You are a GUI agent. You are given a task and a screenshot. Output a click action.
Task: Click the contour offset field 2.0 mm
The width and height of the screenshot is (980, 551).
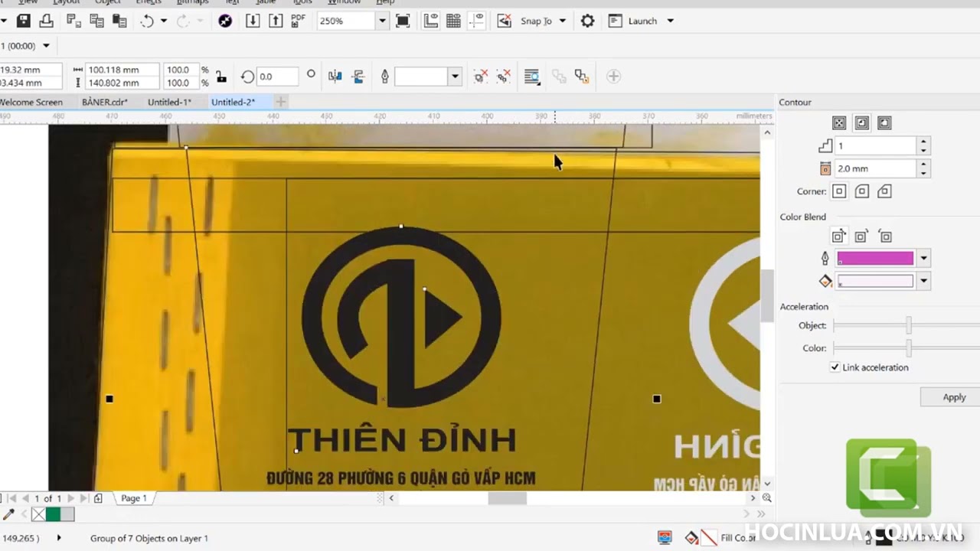tap(875, 168)
